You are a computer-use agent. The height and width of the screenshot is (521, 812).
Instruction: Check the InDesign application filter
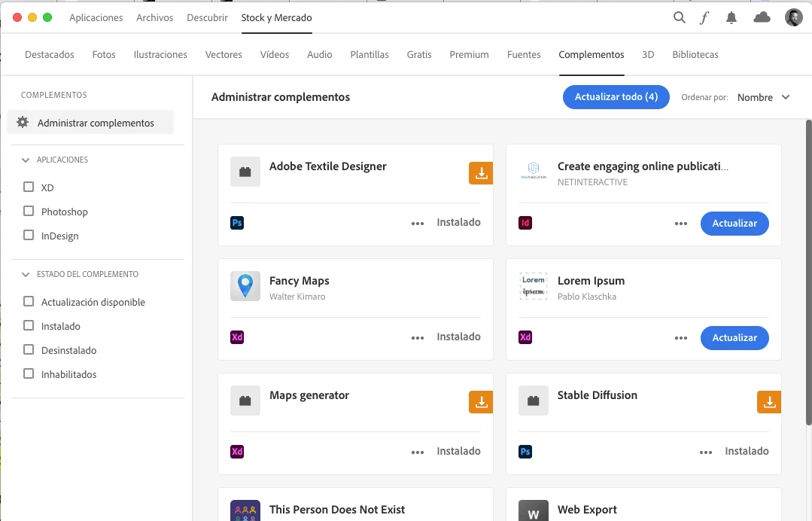click(29, 235)
